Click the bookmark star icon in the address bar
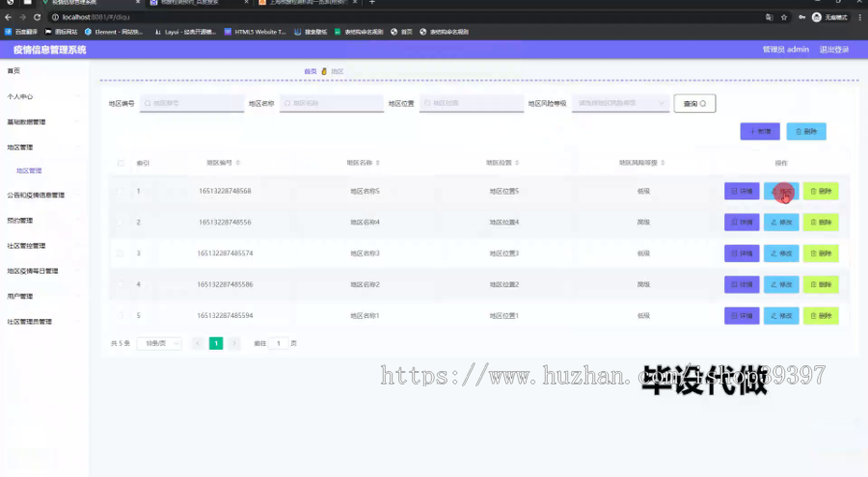The width and height of the screenshot is (868, 477). coord(784,17)
